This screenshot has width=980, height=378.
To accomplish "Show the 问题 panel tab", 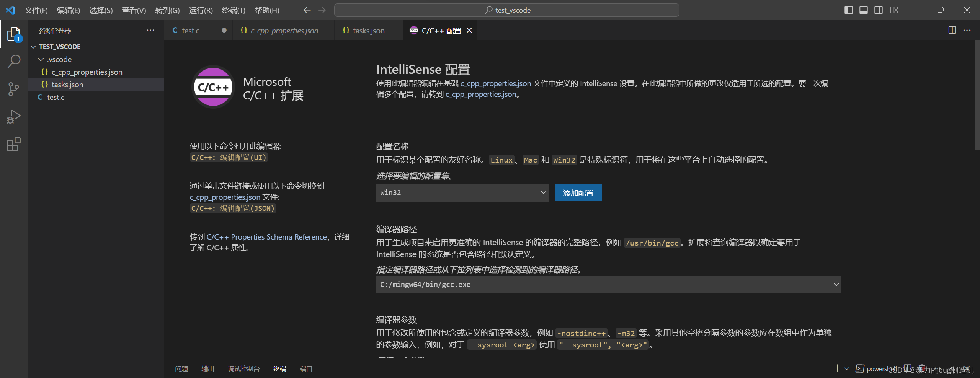I will [x=181, y=368].
